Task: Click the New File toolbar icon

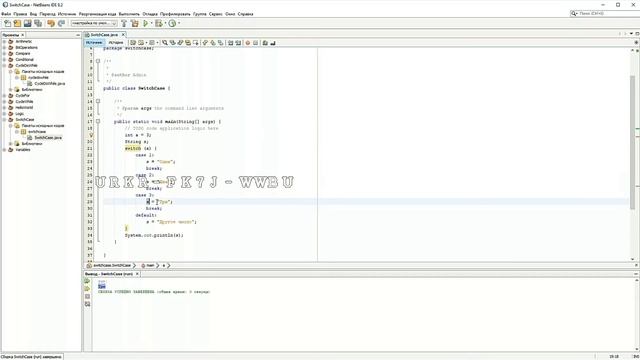Action: 7,23
